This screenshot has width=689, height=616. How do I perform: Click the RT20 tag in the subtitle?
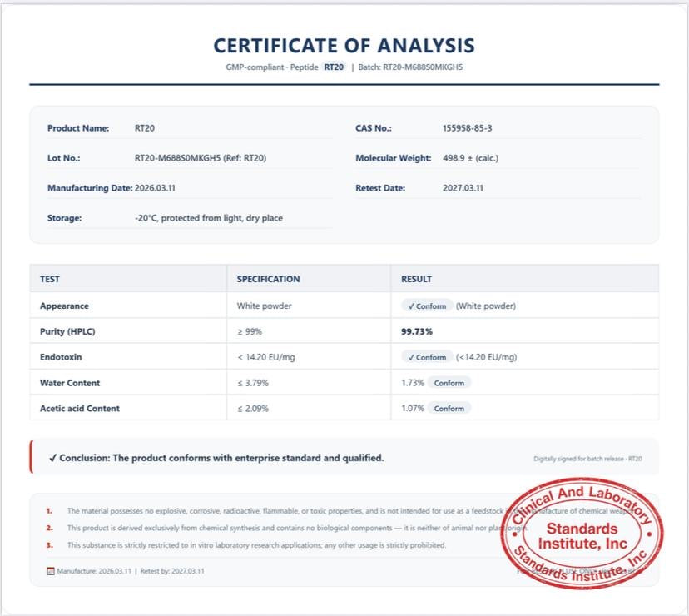tap(334, 67)
